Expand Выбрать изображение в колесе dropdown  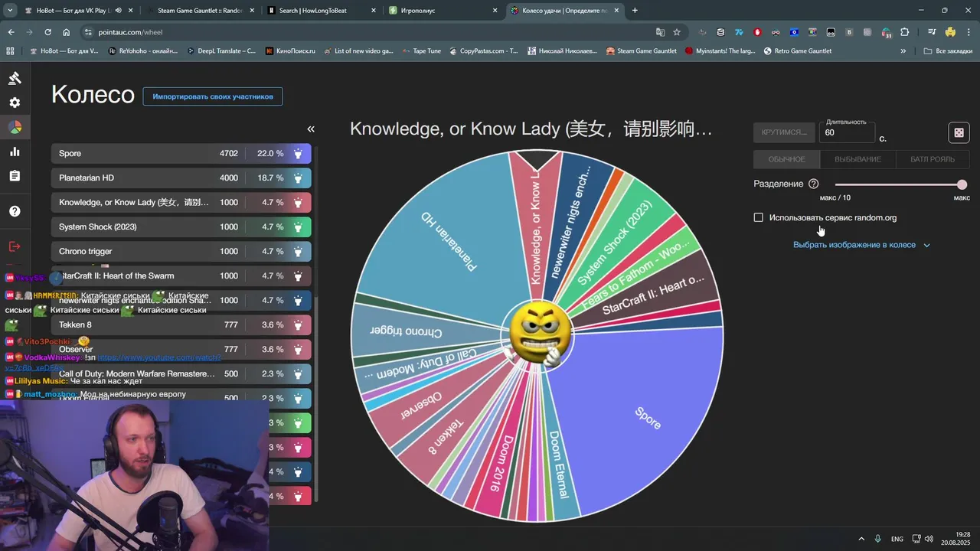click(861, 245)
